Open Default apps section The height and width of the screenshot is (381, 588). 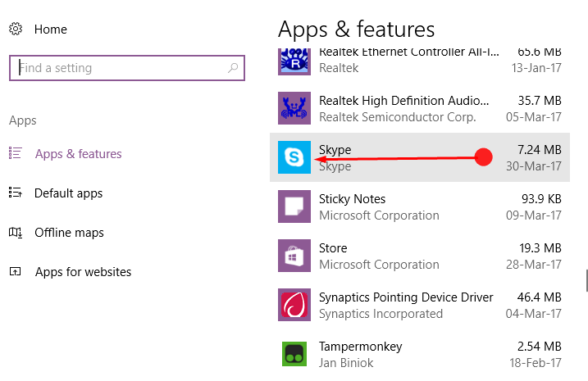(x=68, y=193)
